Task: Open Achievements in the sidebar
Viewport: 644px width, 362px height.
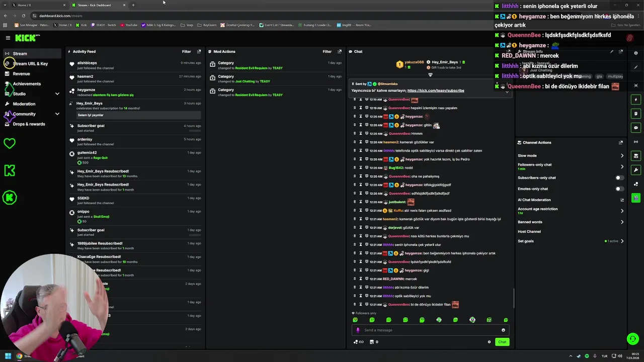Action: (x=33, y=83)
